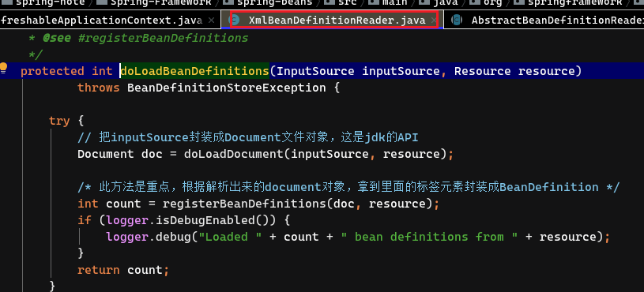
Task: Click the InputSource parameter type
Action: (x=315, y=71)
